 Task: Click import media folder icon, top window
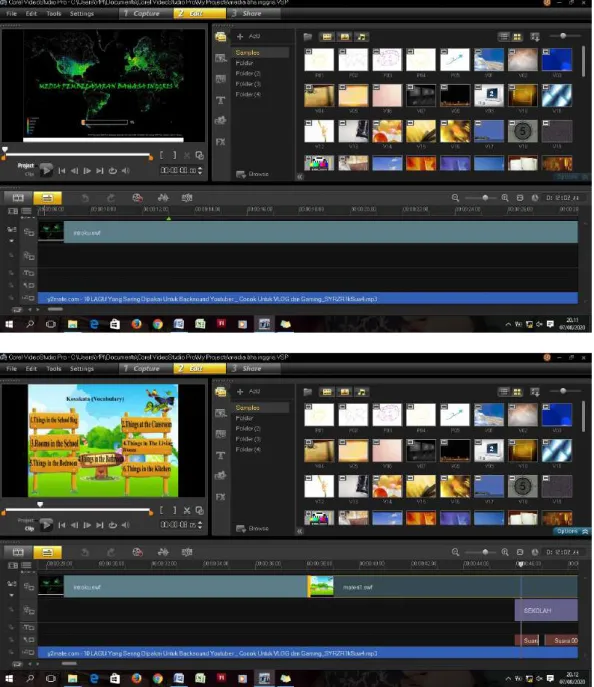(308, 37)
